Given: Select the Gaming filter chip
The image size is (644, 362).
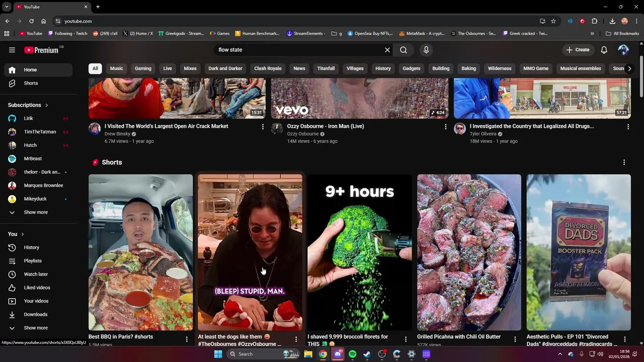Looking at the screenshot, I should tap(143, 68).
